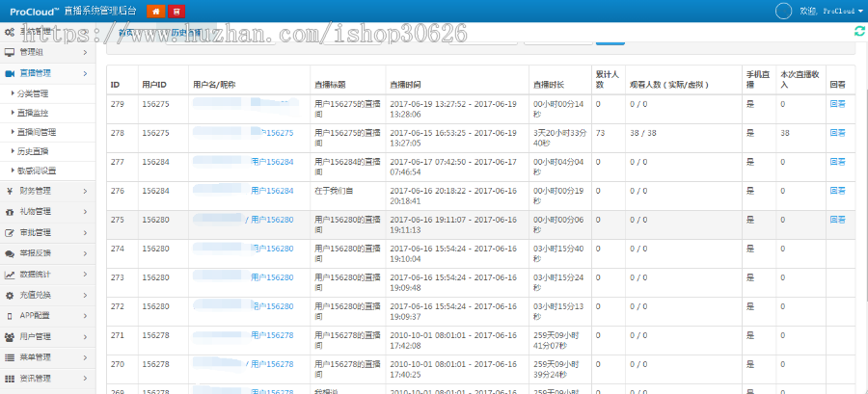Click the red icon button in header

click(x=176, y=11)
